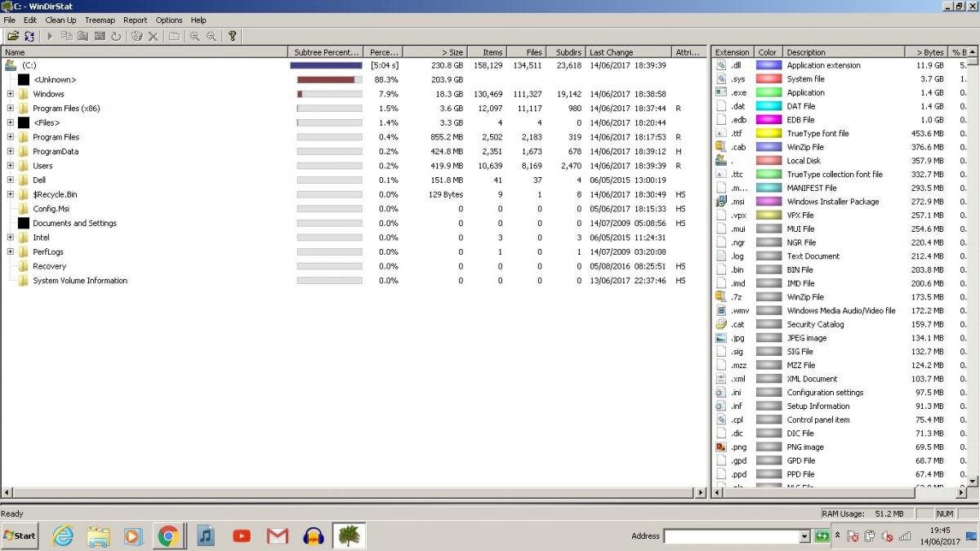Click the .msi installer file type icon
Image resolution: width=980 pixels, height=551 pixels.
coord(721,202)
